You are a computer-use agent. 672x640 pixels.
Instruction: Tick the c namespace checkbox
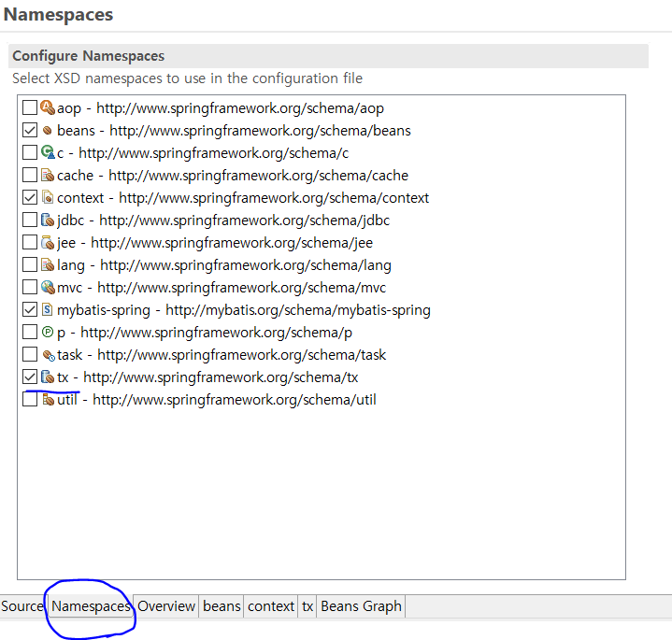click(x=30, y=152)
